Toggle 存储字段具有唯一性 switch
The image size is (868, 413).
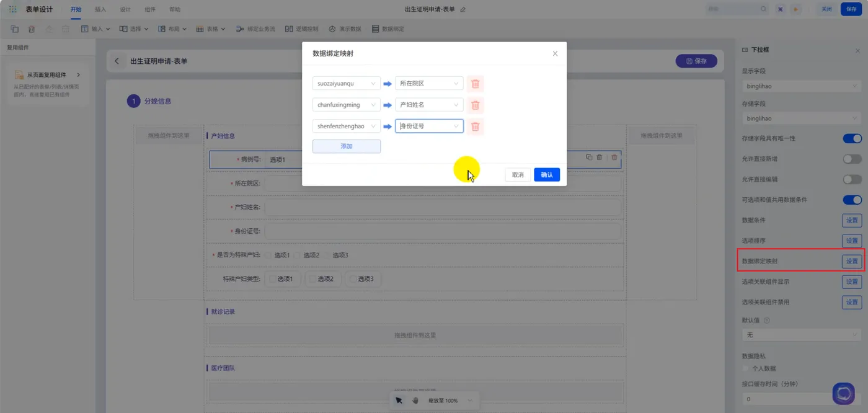point(852,138)
